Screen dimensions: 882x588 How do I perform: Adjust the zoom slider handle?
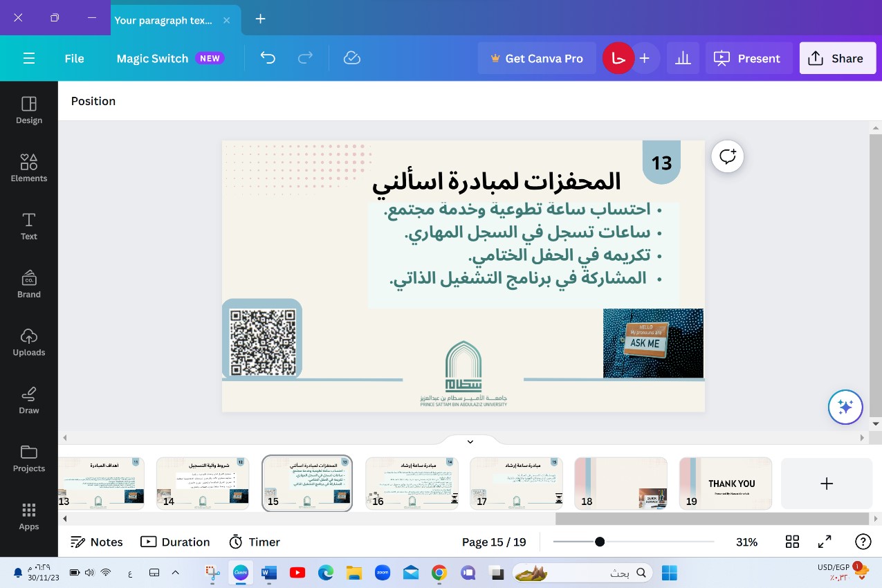[x=600, y=542]
